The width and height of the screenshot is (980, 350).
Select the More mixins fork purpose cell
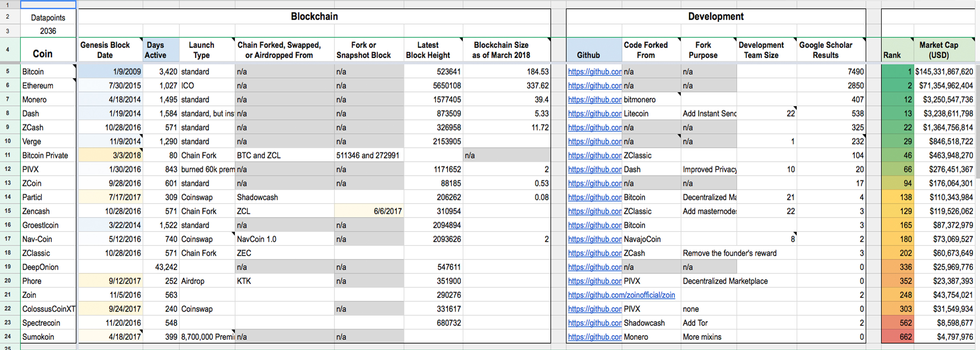tap(709, 337)
